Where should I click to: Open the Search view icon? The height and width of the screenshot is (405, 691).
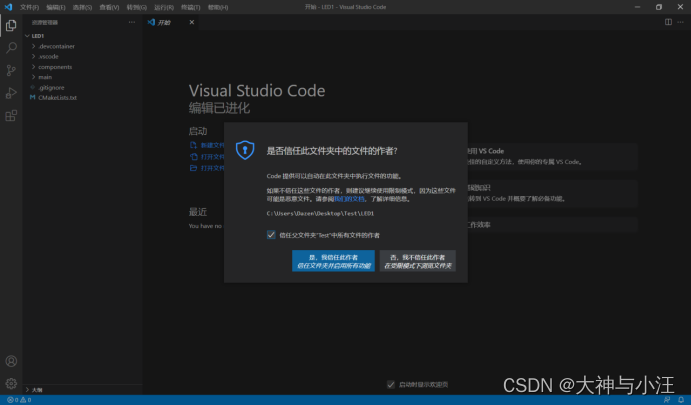11,48
